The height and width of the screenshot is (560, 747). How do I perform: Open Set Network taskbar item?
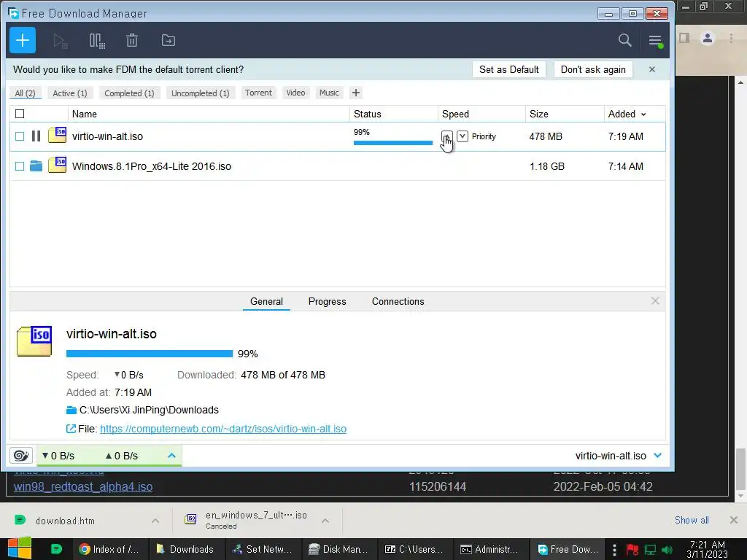pos(263,549)
